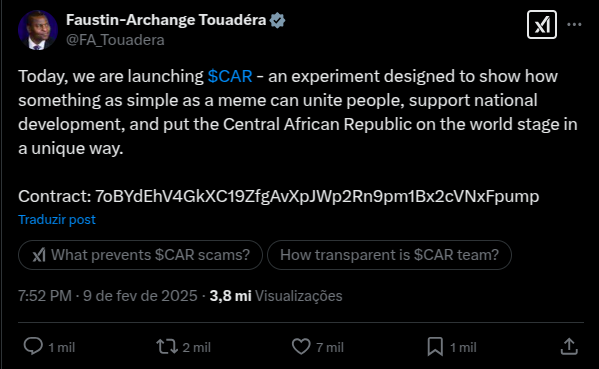The image size is (599, 369).
Task: Bookmark this post
Action: (435, 346)
